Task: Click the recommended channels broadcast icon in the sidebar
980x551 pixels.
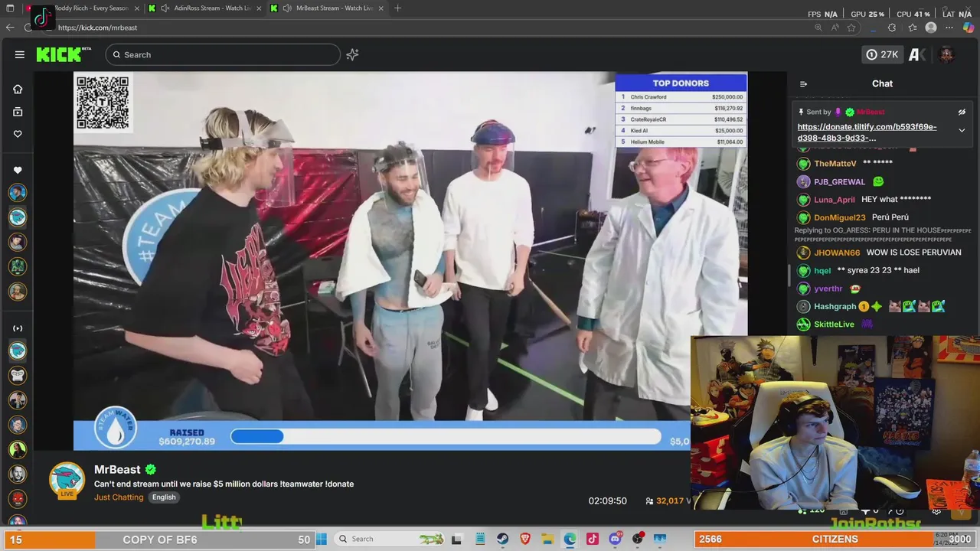Action: point(18,328)
